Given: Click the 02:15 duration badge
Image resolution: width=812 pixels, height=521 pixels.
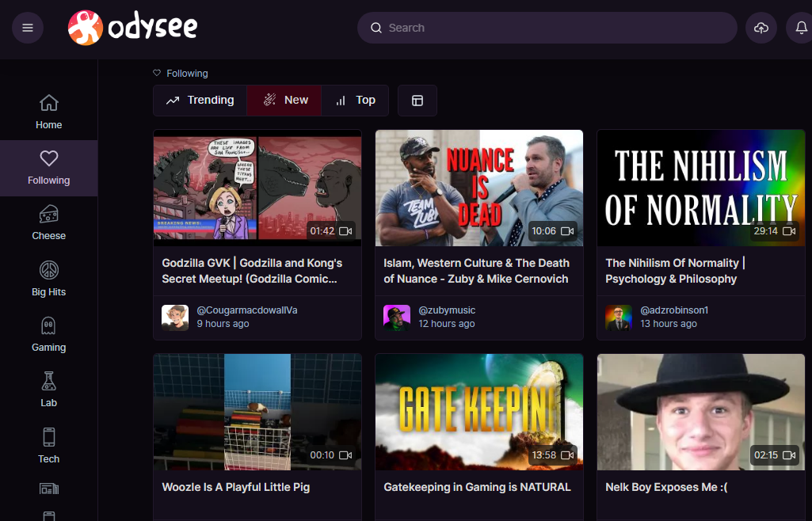Looking at the screenshot, I should coord(774,454).
